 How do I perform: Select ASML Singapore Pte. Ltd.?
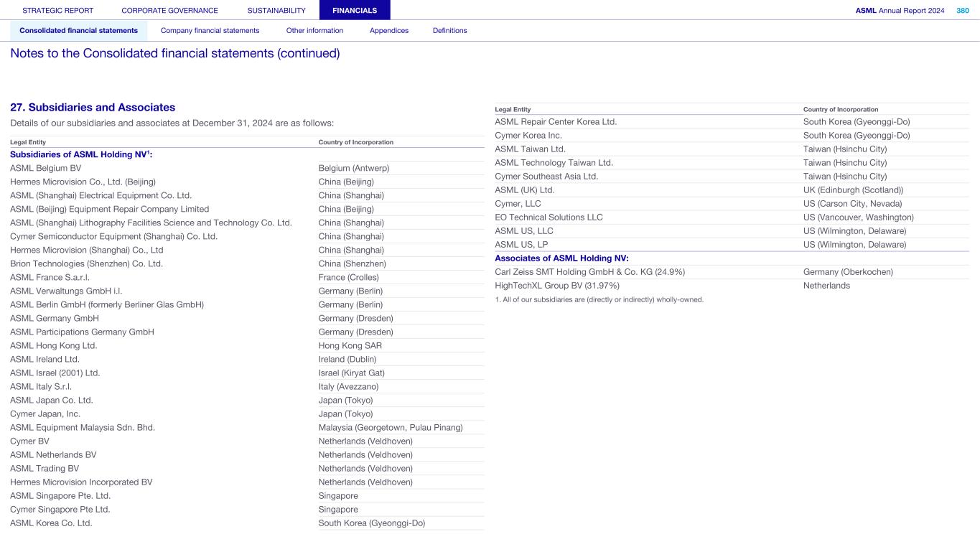(60, 495)
